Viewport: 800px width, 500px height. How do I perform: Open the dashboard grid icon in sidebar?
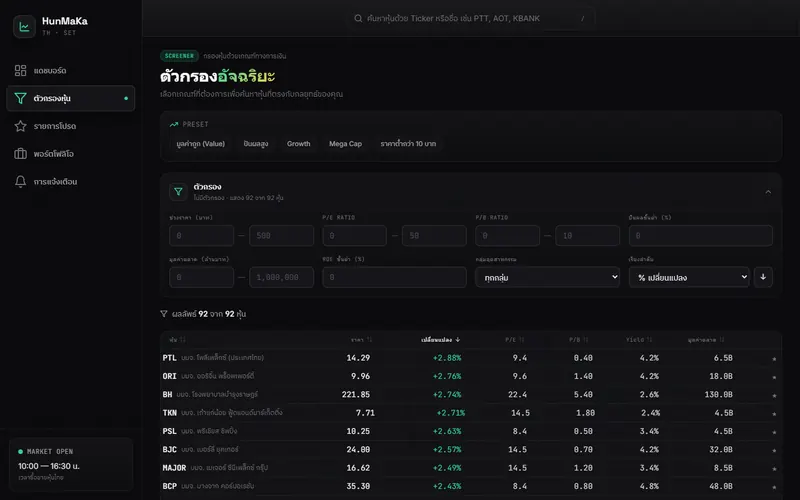click(20, 70)
